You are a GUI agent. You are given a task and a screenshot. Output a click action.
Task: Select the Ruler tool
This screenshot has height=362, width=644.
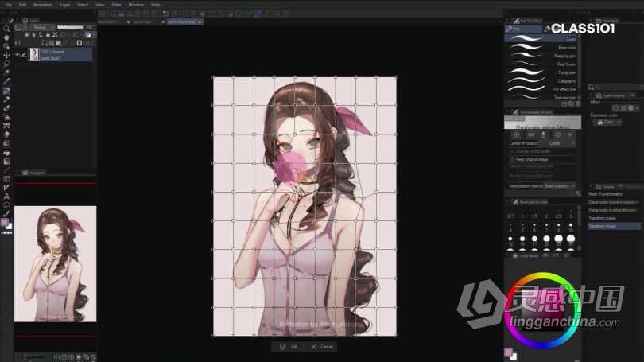click(6, 188)
